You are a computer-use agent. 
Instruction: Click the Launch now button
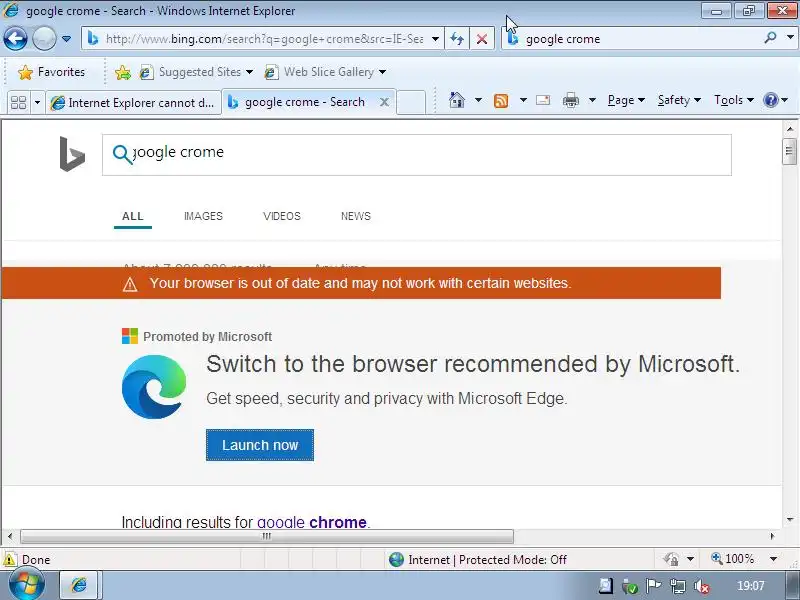click(x=260, y=445)
